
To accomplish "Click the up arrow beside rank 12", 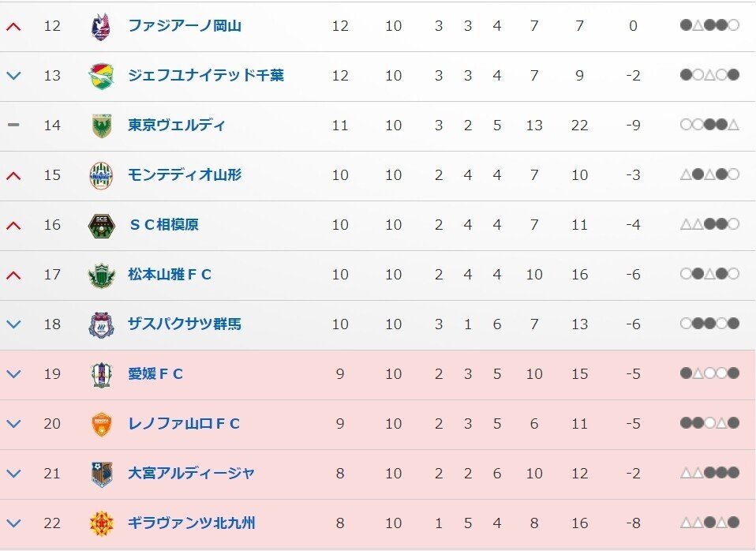I will pyautogui.click(x=13, y=26).
